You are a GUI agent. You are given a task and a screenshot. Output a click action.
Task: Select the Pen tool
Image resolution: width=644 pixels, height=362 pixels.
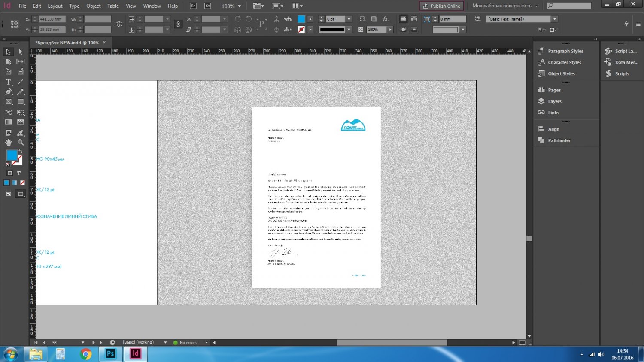[x=8, y=92]
